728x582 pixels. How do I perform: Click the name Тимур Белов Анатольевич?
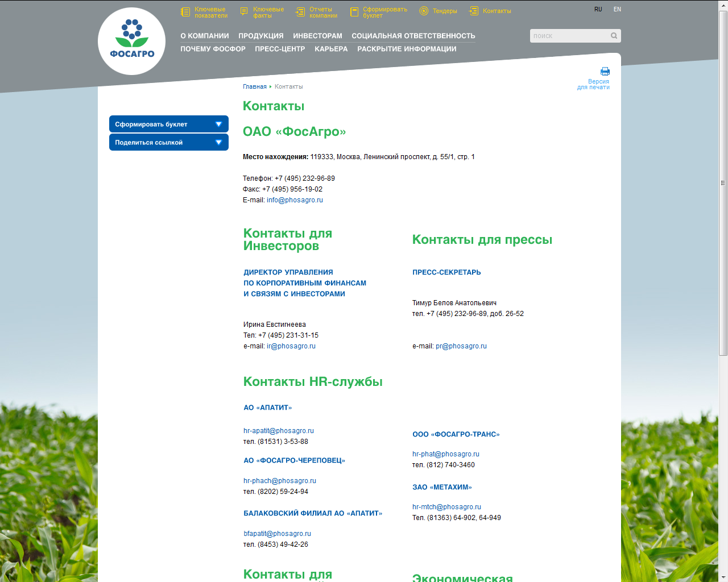454,303
